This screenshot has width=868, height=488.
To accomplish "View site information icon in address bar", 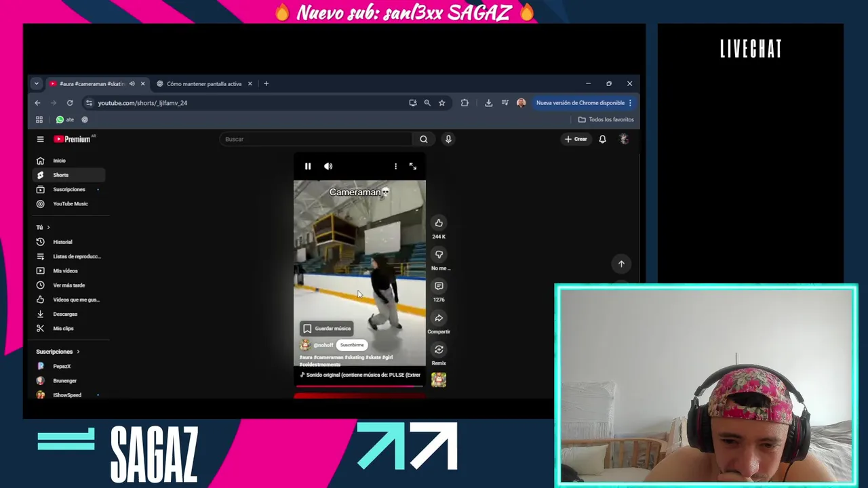I will 89,103.
